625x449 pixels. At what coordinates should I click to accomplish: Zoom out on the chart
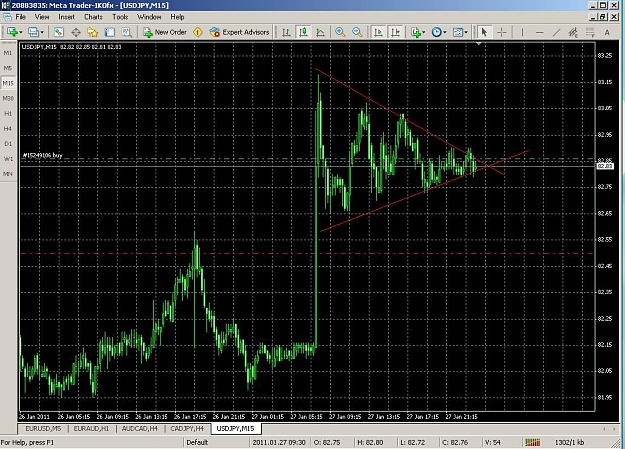point(357,32)
